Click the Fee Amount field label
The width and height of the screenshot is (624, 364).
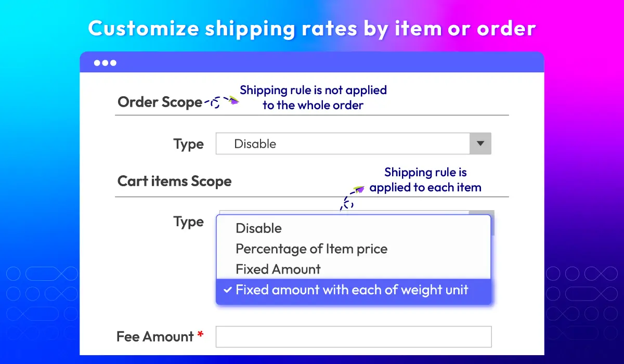pyautogui.click(x=155, y=336)
